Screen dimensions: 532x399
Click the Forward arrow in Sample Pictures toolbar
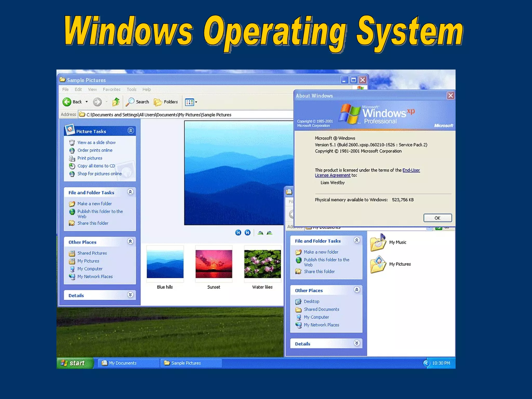tap(97, 102)
